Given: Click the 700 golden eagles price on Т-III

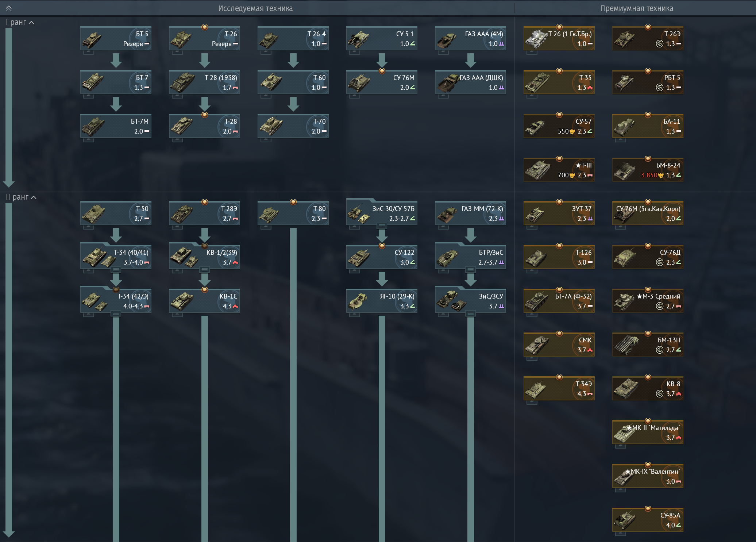Looking at the screenshot, I should pyautogui.click(x=566, y=175).
